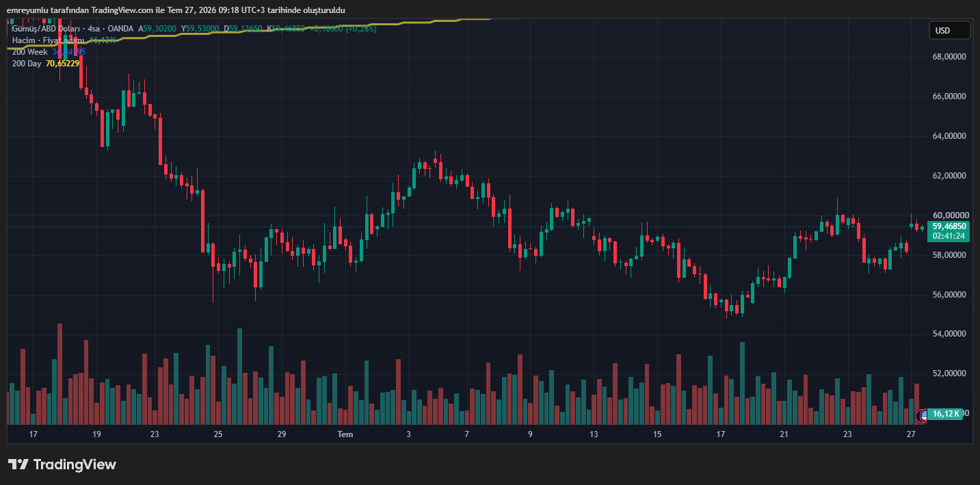Click the 3 date label on time axis
The image size is (980, 485).
coord(409,434)
